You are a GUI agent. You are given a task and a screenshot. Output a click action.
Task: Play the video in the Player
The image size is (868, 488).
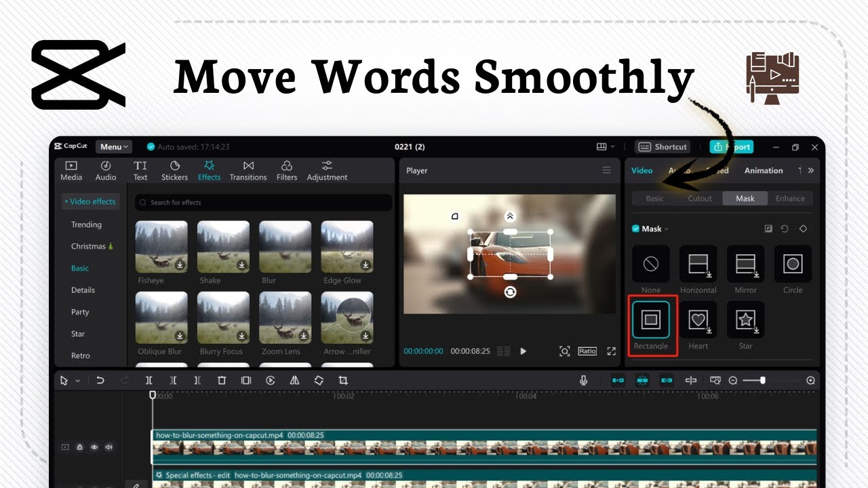(x=523, y=351)
